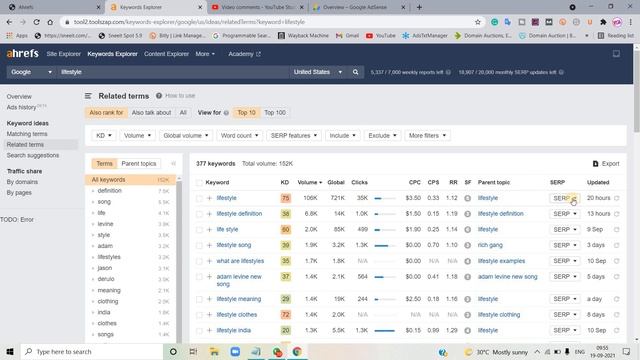
Task: Open SERP dropdown for lifestyle song row
Action: click(564, 245)
